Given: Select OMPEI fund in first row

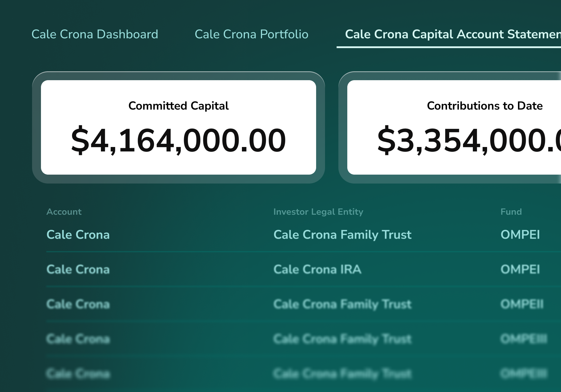Looking at the screenshot, I should tap(520, 235).
